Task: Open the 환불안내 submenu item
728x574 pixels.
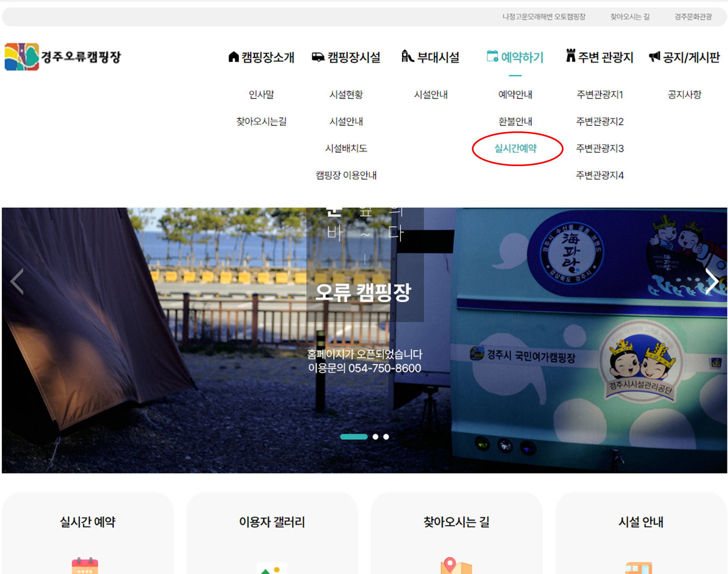Action: pyautogui.click(x=515, y=121)
